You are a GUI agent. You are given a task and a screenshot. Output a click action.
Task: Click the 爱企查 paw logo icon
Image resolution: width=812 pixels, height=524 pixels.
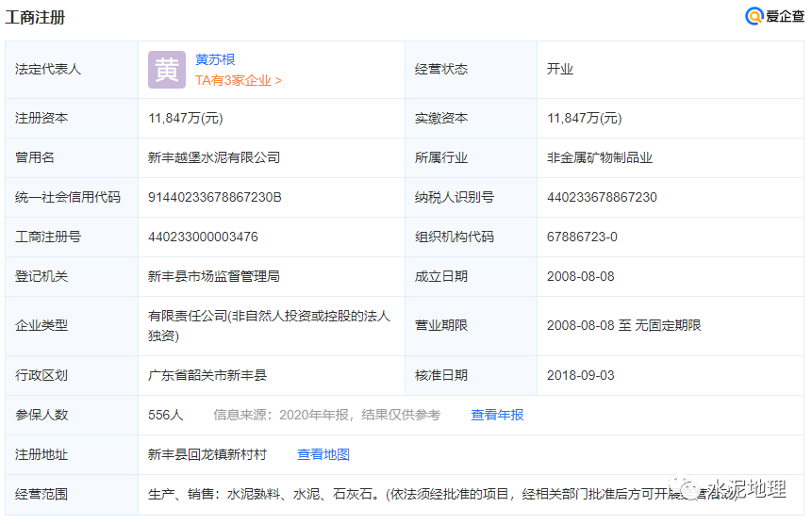754,16
